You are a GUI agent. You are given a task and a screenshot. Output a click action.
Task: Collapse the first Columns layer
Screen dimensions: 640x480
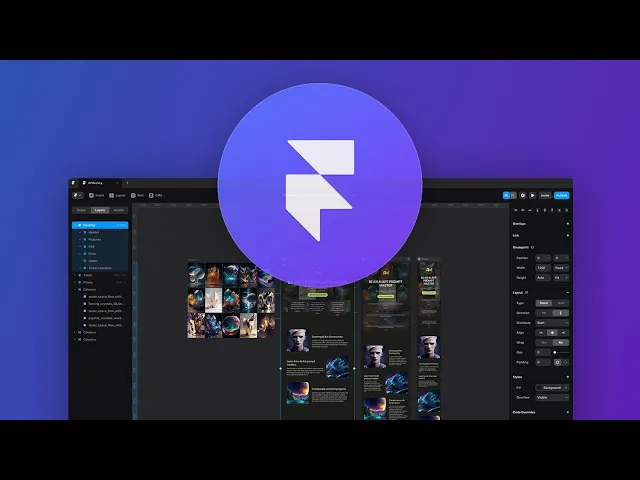[75, 289]
